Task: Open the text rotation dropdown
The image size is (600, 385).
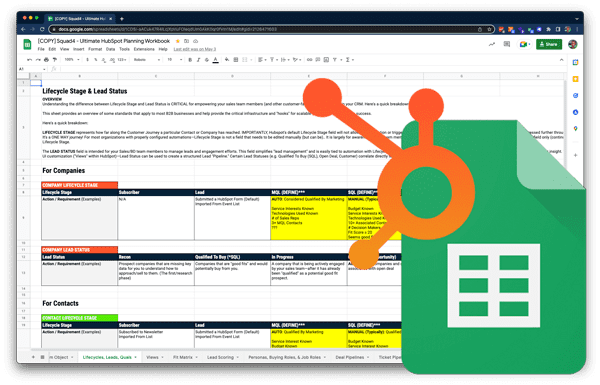Action: tap(297, 60)
